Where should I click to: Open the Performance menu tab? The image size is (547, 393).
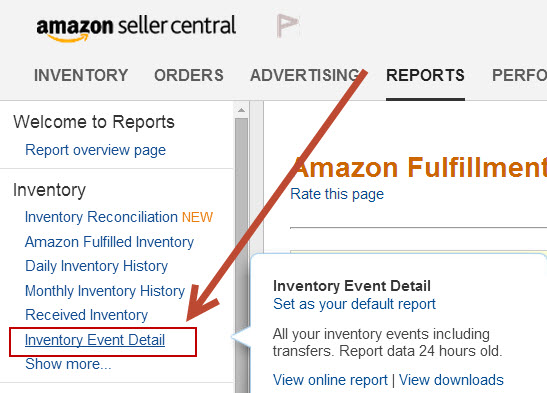519,75
